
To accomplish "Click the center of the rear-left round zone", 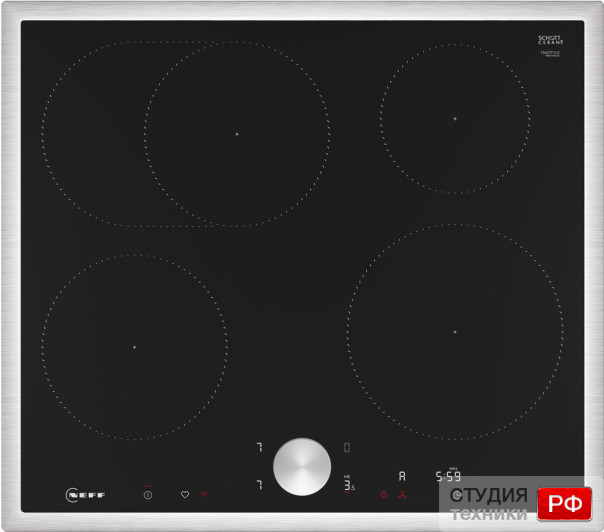I will click(x=237, y=134).
